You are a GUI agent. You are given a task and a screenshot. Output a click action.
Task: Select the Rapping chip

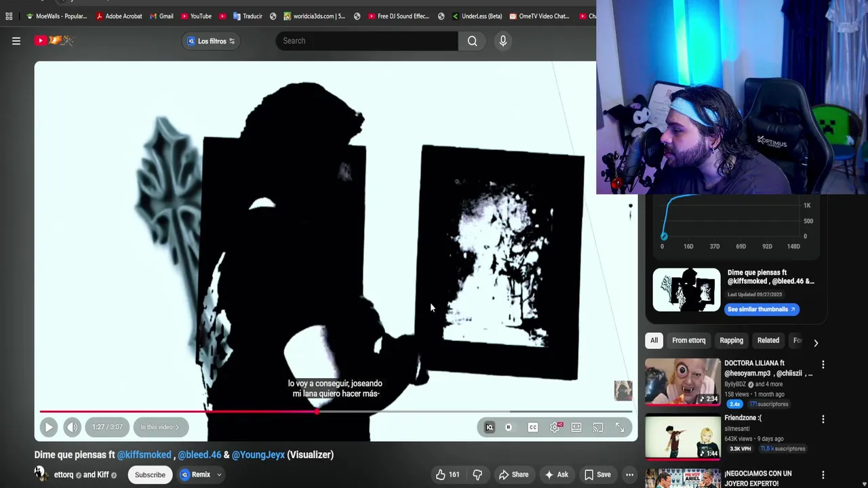coord(731,340)
